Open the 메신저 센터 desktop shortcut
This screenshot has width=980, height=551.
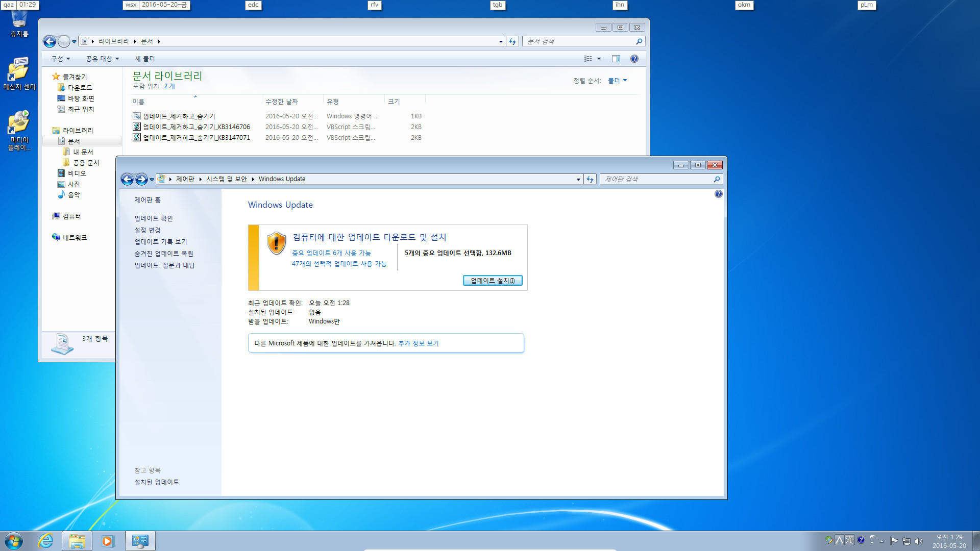19,73
